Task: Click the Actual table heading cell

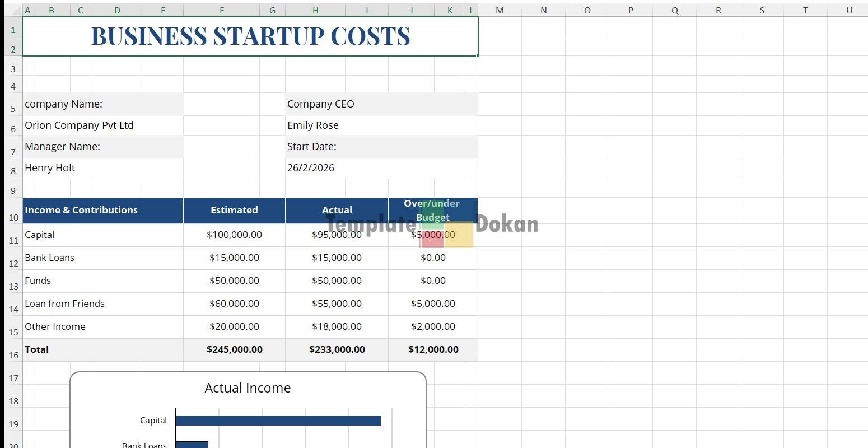Action: (x=337, y=211)
